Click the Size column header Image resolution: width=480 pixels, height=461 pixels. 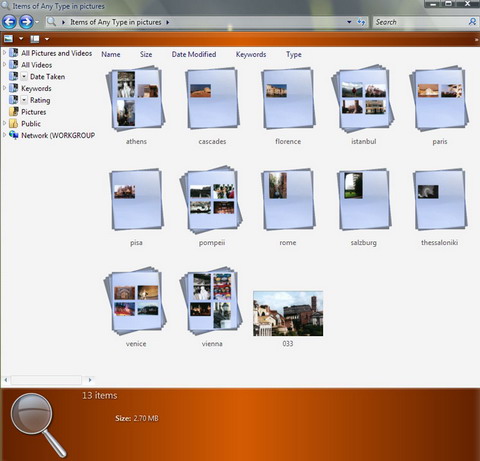(146, 54)
